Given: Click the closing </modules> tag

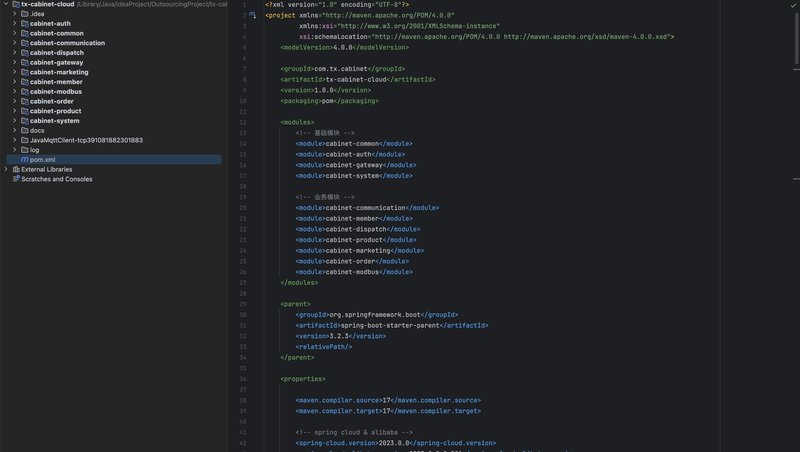Looking at the screenshot, I should point(299,283).
